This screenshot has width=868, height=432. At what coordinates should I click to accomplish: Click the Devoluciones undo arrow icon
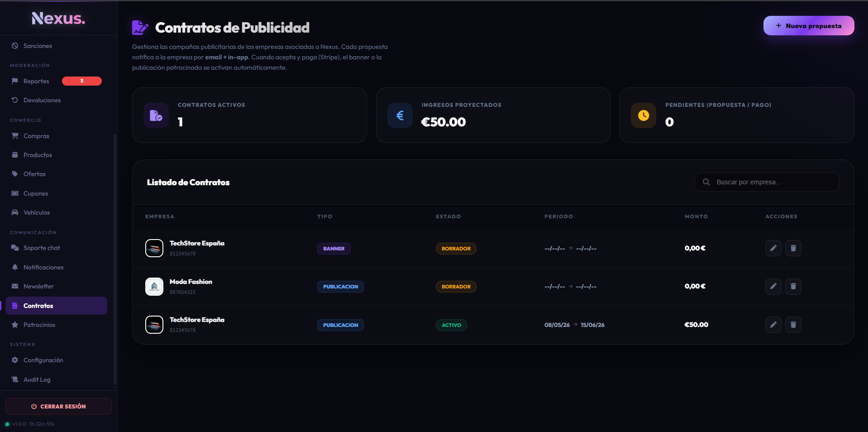[x=15, y=100]
